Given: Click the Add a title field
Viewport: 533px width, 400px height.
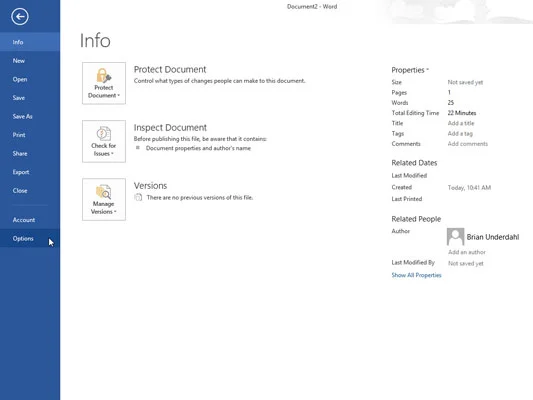Looking at the screenshot, I should tap(461, 123).
